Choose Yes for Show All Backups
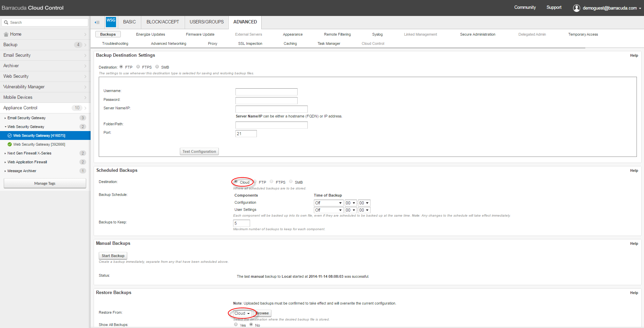Screen dimensions: 644x328 (236, 325)
